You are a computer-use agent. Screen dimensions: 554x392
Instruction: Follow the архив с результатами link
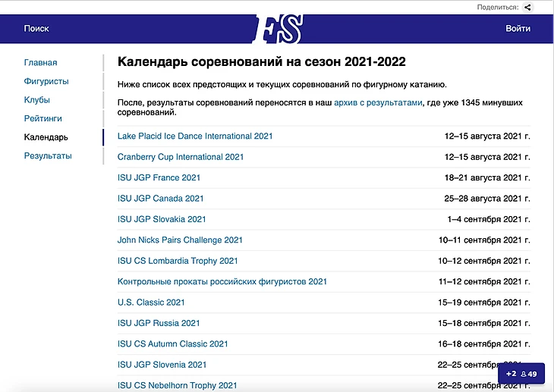point(378,103)
